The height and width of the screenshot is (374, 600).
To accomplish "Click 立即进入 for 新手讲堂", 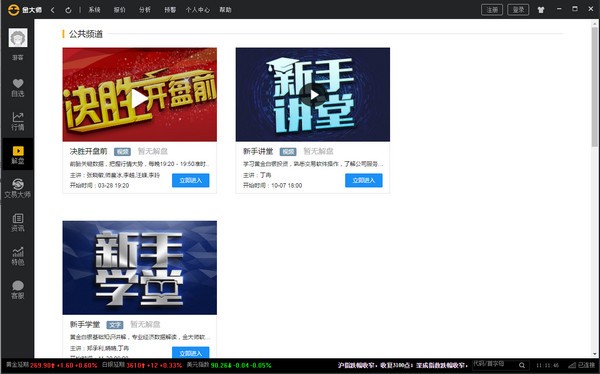I will [364, 180].
